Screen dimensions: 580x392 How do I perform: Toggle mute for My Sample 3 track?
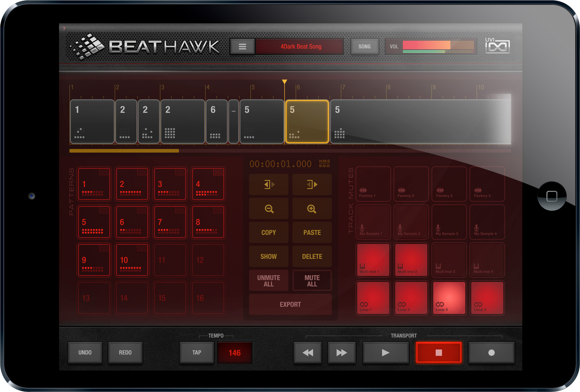[449, 222]
